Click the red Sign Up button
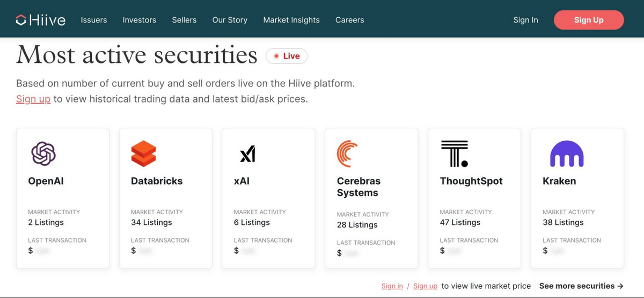This screenshot has height=298, width=644. click(x=589, y=20)
